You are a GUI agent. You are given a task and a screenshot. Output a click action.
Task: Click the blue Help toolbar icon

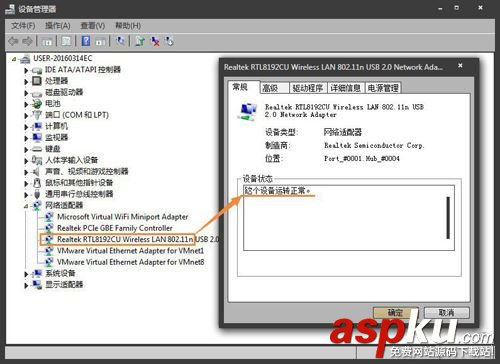click(x=86, y=41)
